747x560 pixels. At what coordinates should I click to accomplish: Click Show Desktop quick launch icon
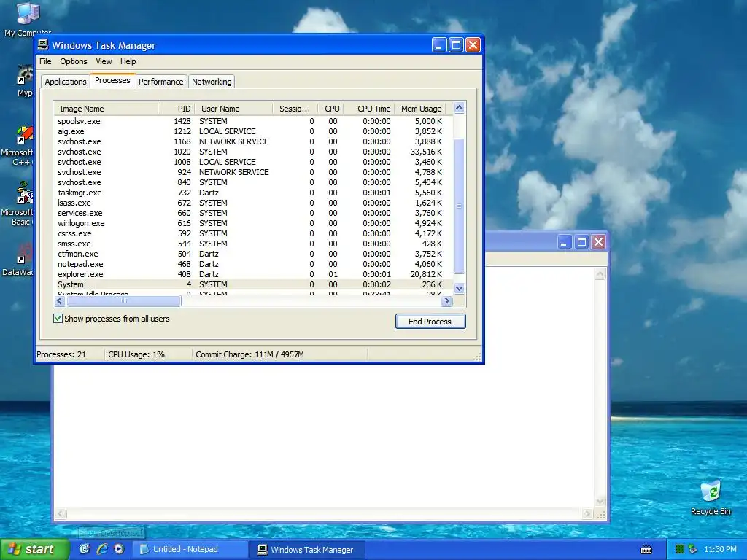[x=85, y=549]
